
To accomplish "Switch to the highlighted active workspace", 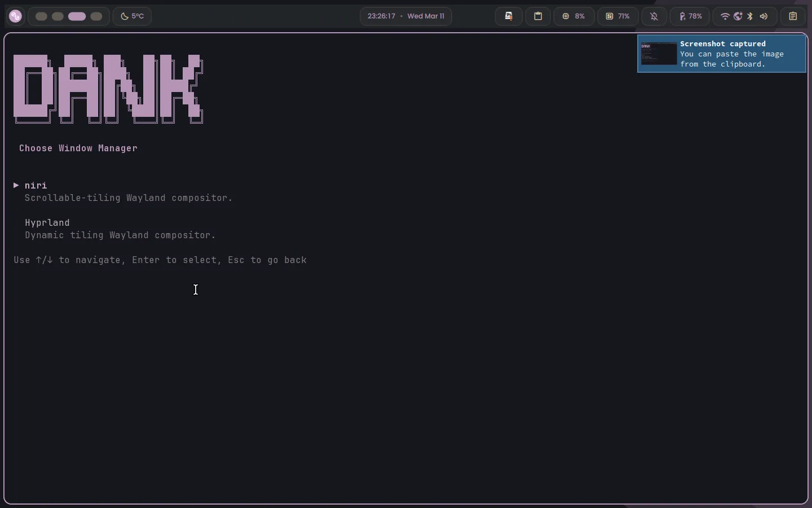I will 77,16.
